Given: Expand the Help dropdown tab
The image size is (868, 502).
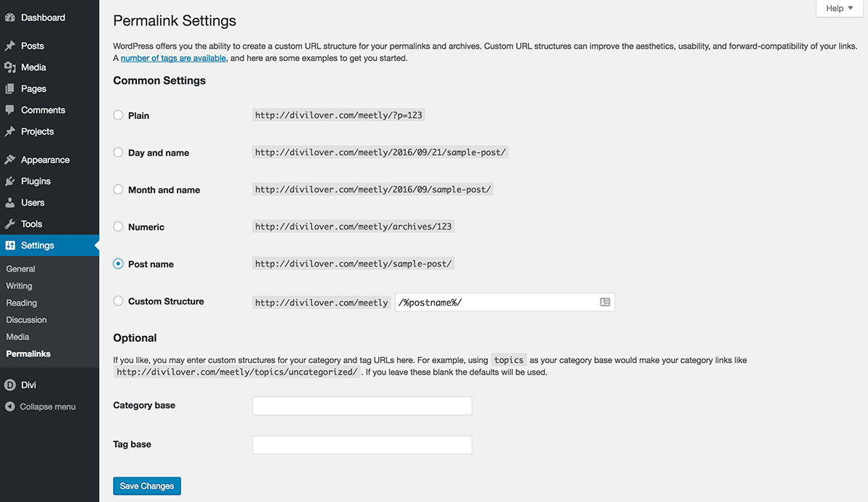Looking at the screenshot, I should tap(839, 8).
